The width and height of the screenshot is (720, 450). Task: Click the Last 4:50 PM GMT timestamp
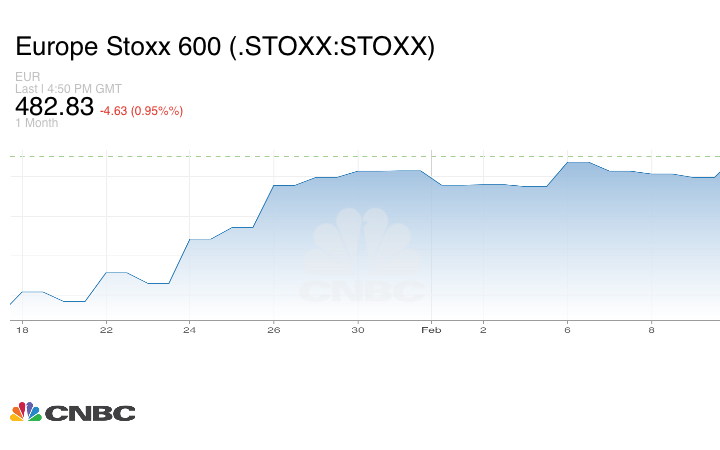click(x=68, y=88)
